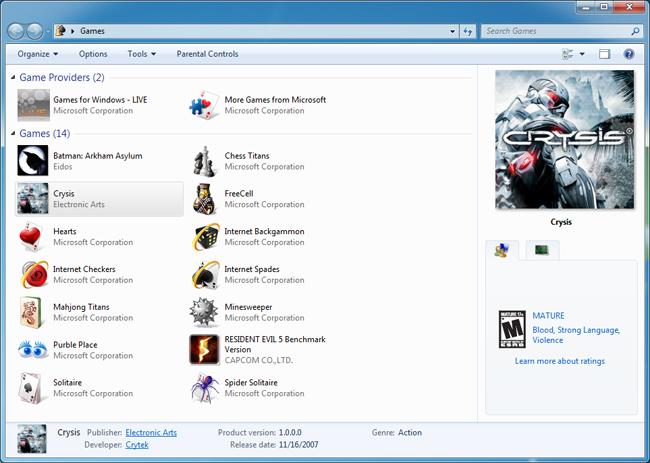Toggle the preview pane icon

pyautogui.click(x=604, y=54)
